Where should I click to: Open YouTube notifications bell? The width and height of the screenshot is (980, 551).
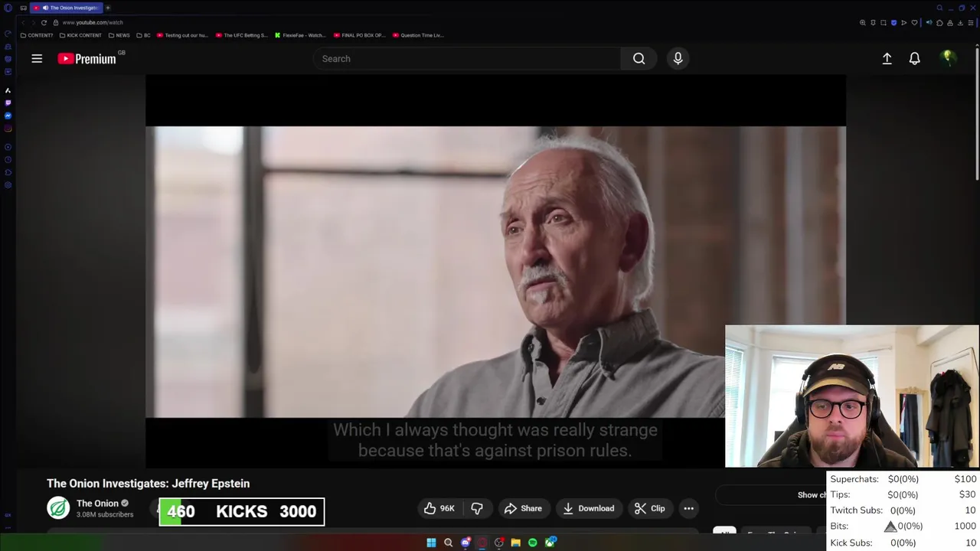point(914,58)
